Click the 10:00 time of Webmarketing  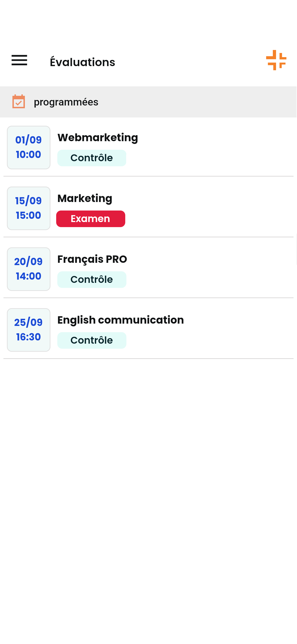tap(29, 155)
